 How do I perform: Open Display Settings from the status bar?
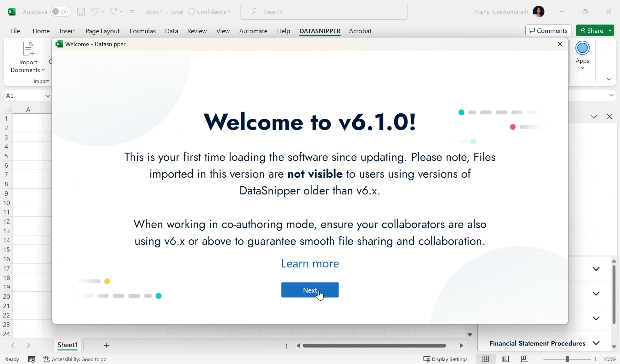(x=446, y=359)
